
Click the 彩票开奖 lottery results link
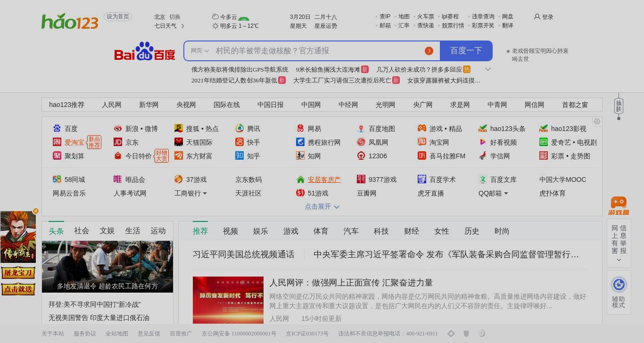pos(483,25)
